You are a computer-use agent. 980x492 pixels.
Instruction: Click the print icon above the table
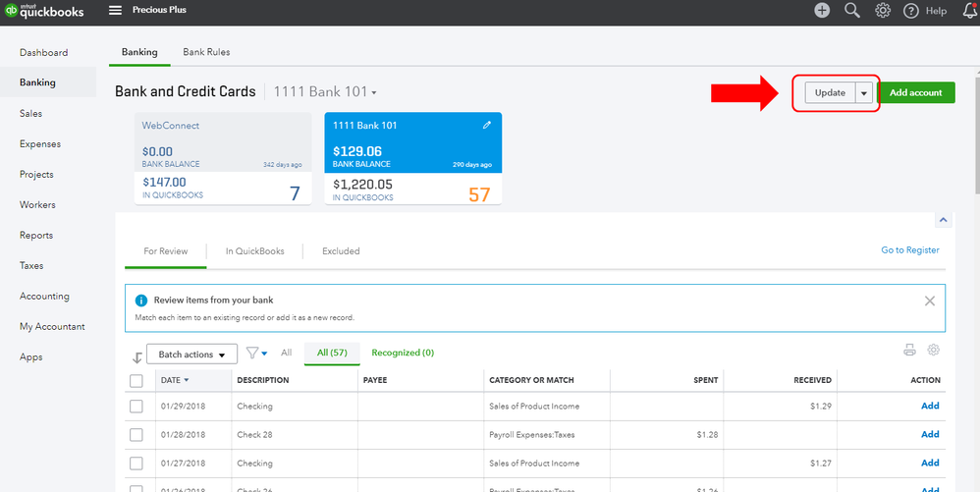909,350
